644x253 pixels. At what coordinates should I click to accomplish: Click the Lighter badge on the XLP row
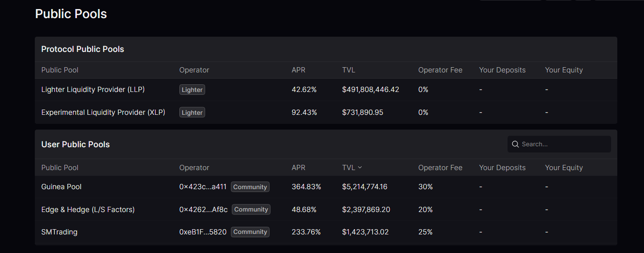pyautogui.click(x=192, y=112)
